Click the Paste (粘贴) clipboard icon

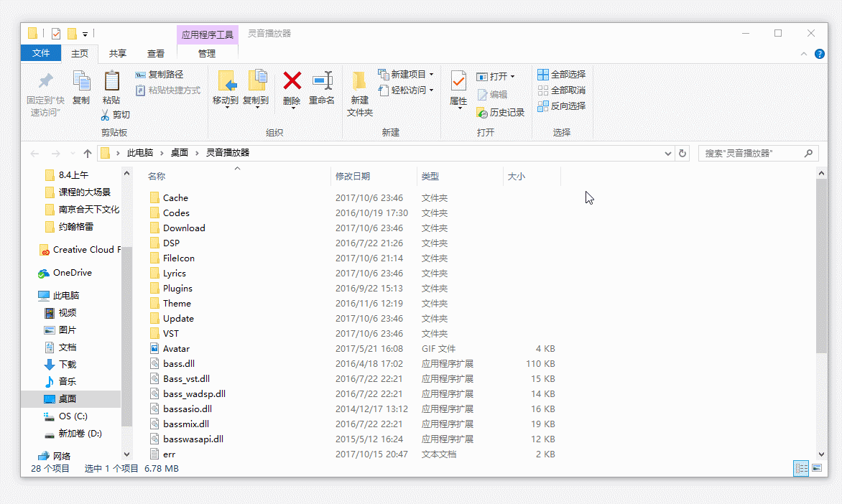point(111,82)
